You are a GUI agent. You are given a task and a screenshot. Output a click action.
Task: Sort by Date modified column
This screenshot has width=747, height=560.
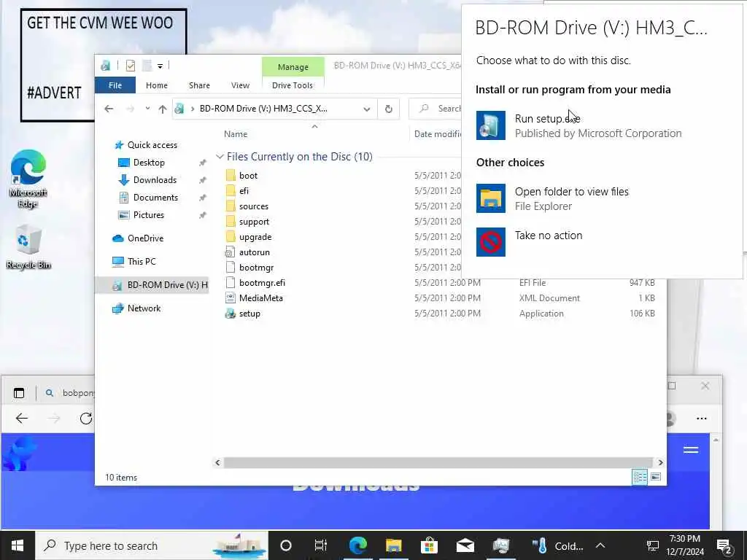[438, 134]
